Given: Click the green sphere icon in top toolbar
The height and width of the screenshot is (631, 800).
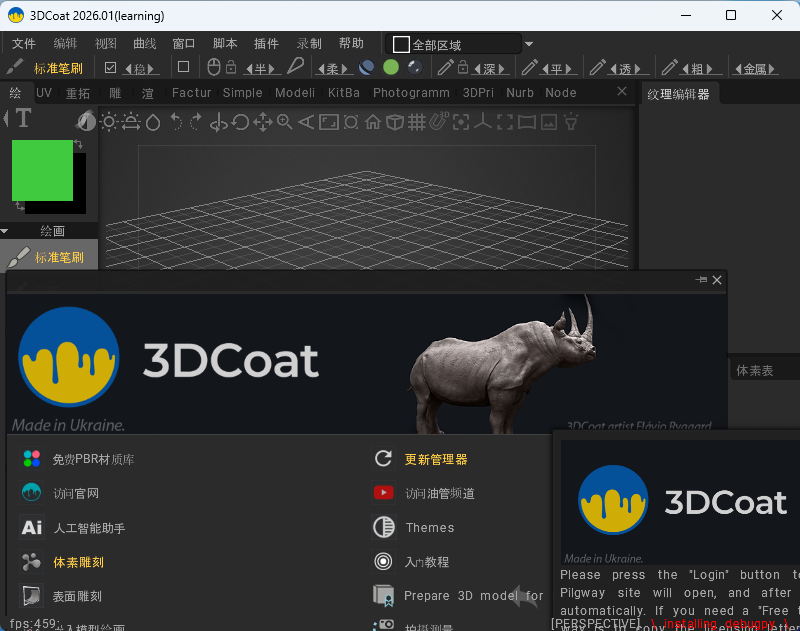Looking at the screenshot, I should (x=391, y=68).
